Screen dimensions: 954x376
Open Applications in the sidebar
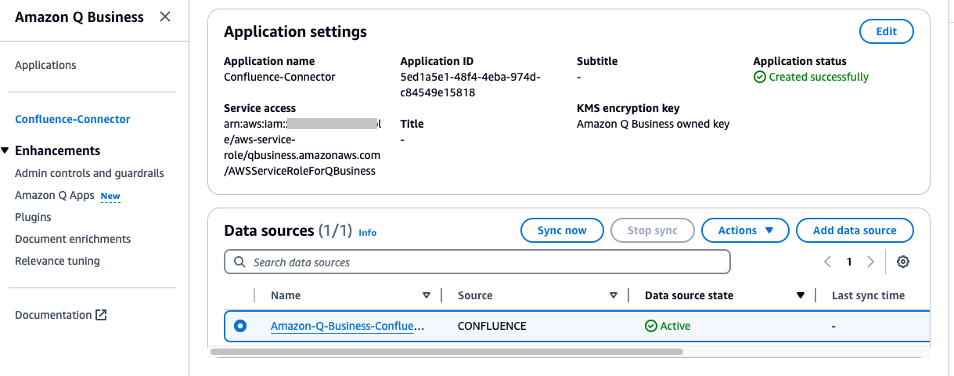coord(46,65)
